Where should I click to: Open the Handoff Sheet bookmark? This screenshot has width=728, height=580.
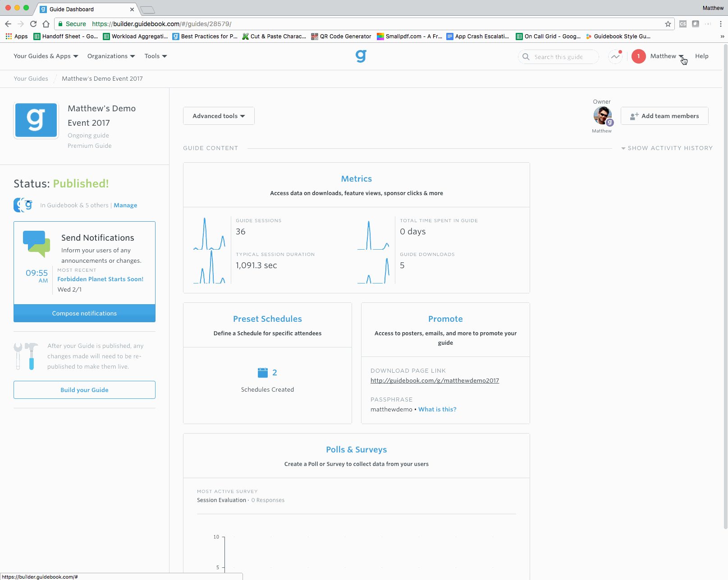point(66,37)
